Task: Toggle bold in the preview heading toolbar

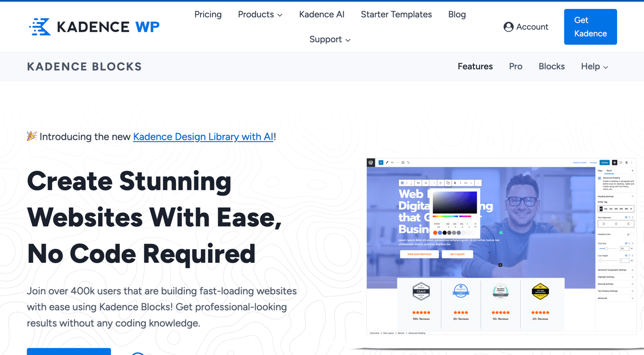Action: click(x=455, y=183)
